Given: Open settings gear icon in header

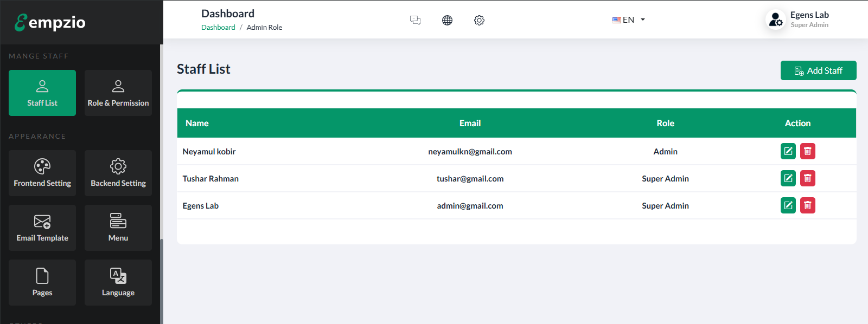Looking at the screenshot, I should pyautogui.click(x=479, y=20).
